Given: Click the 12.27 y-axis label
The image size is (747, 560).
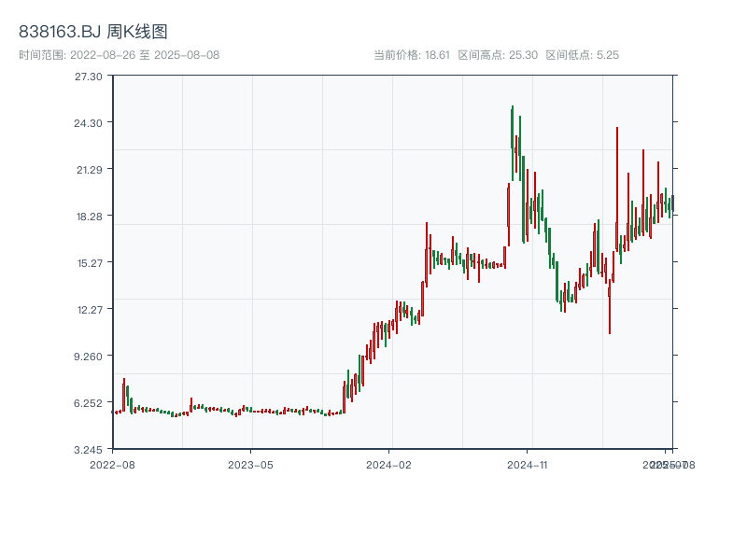Looking at the screenshot, I should [x=90, y=310].
